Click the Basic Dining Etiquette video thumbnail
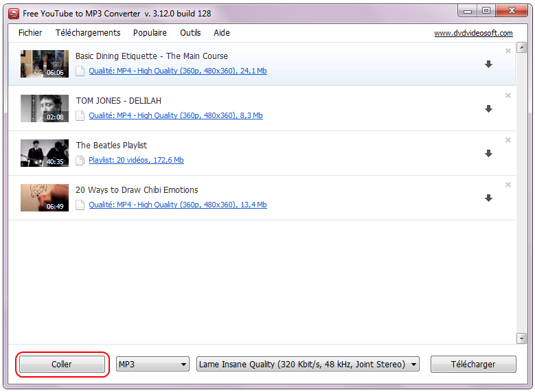535x392 pixels. (x=45, y=64)
